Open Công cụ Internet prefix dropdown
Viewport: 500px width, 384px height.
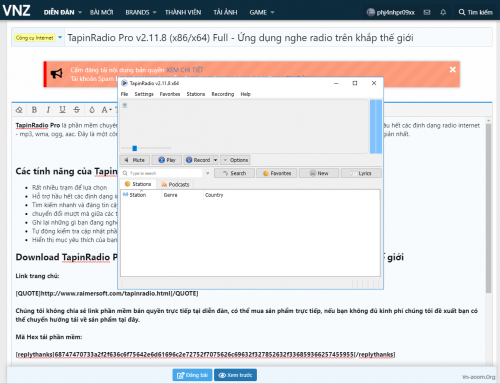(38, 38)
